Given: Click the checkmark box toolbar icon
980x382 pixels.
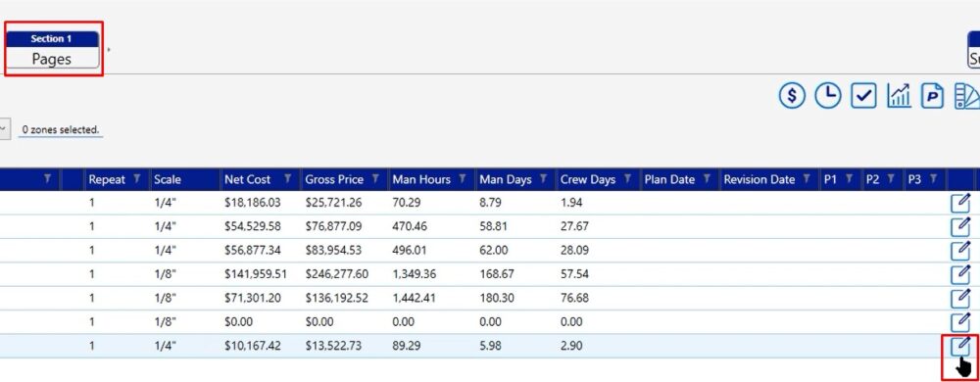Looking at the screenshot, I should coord(863,96).
